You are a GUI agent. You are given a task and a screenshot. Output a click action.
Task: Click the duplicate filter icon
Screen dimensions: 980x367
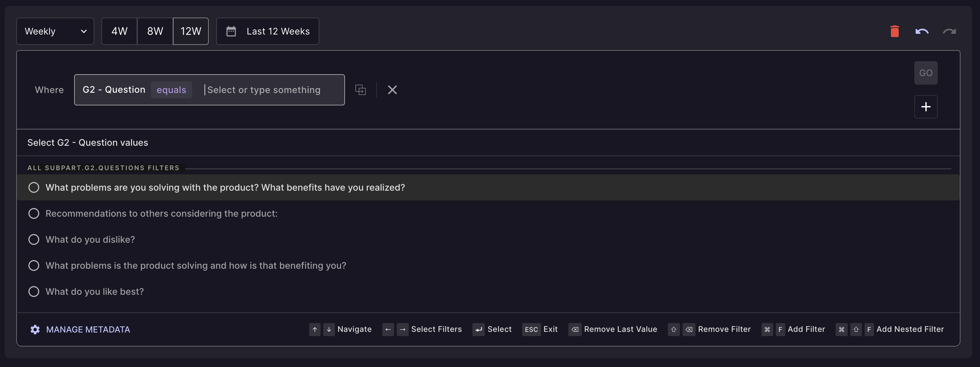(360, 90)
